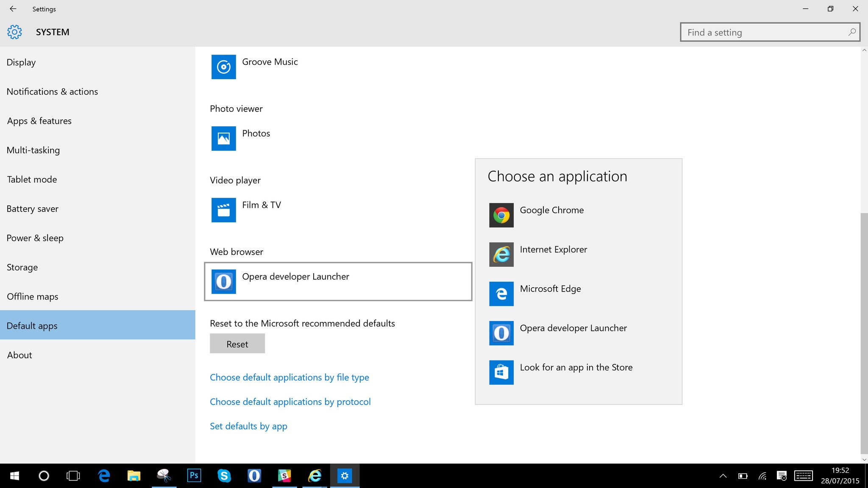Click Display settings in sidebar
Image resolution: width=868 pixels, height=488 pixels.
pos(21,61)
